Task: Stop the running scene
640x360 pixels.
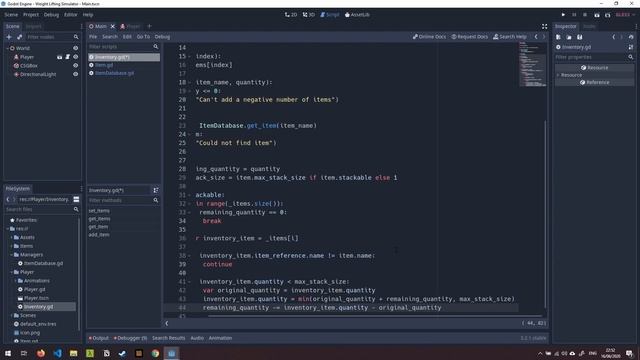Action: point(585,15)
